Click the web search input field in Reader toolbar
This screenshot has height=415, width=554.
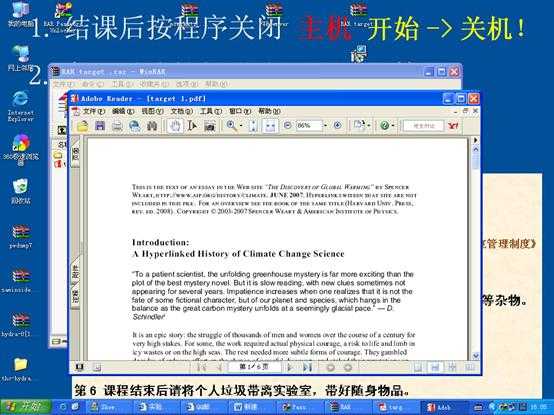pyautogui.click(x=423, y=126)
